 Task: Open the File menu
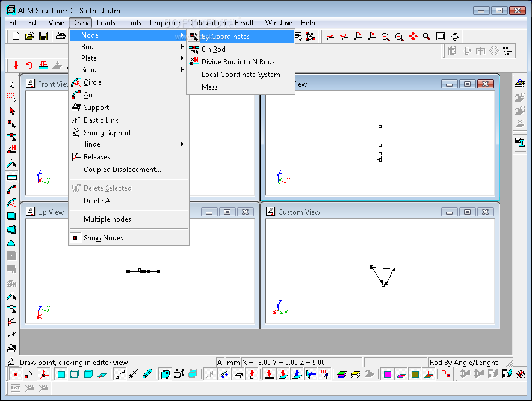tap(14, 23)
